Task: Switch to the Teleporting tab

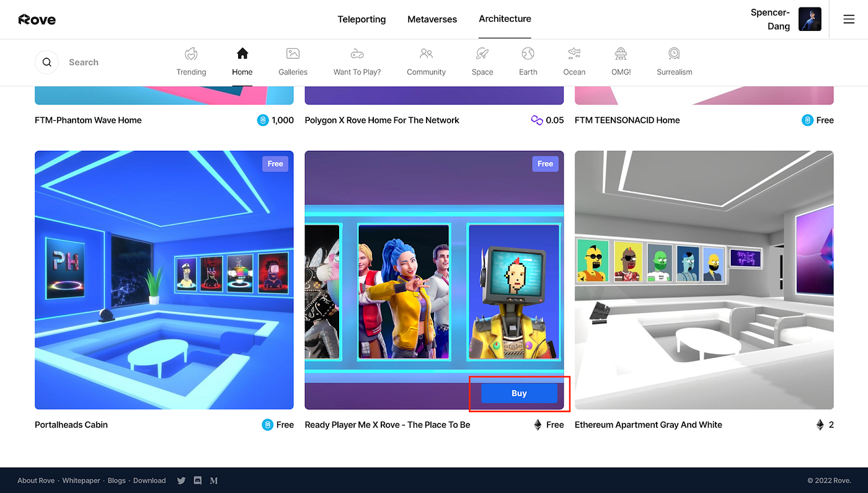Action: coord(361,19)
